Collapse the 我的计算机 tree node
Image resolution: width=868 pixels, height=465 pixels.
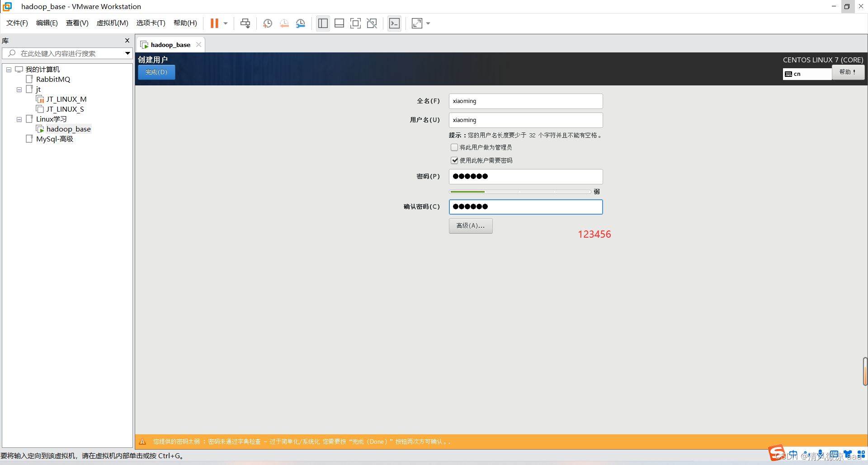(x=9, y=70)
